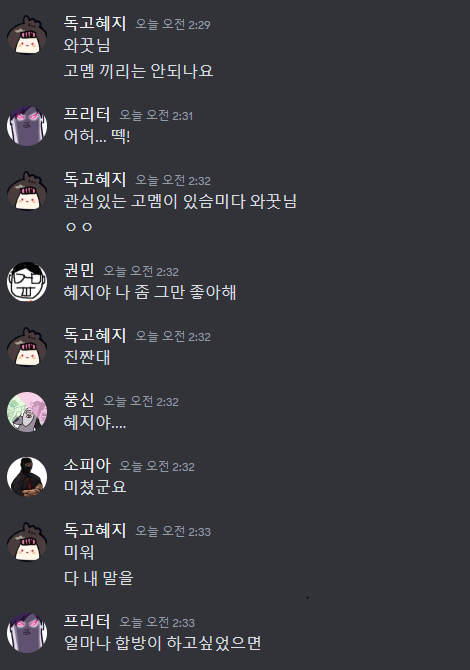Open 풍신's profile picture
The width and height of the screenshot is (470, 670).
(27, 412)
